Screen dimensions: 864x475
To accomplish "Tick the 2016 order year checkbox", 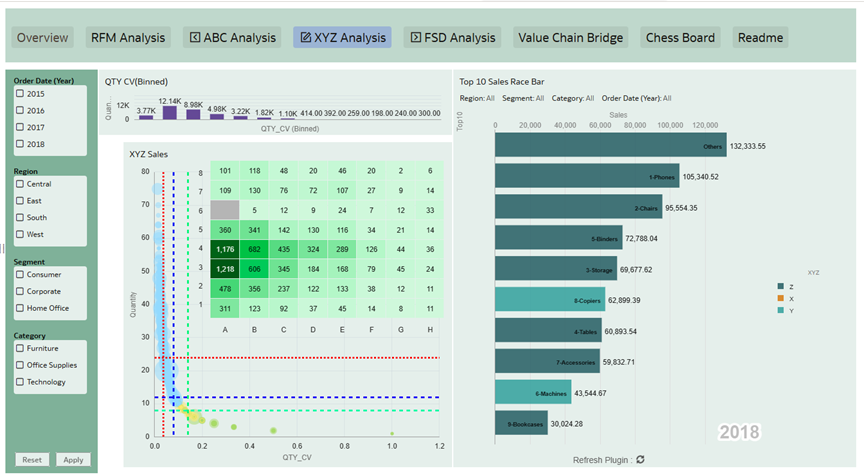I will coord(20,110).
